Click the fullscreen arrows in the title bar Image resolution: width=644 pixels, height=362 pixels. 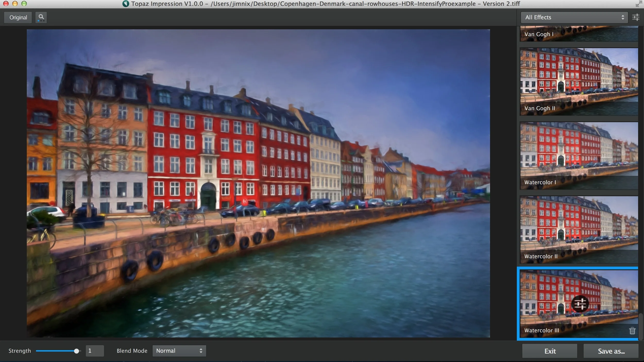pyautogui.click(x=639, y=4)
